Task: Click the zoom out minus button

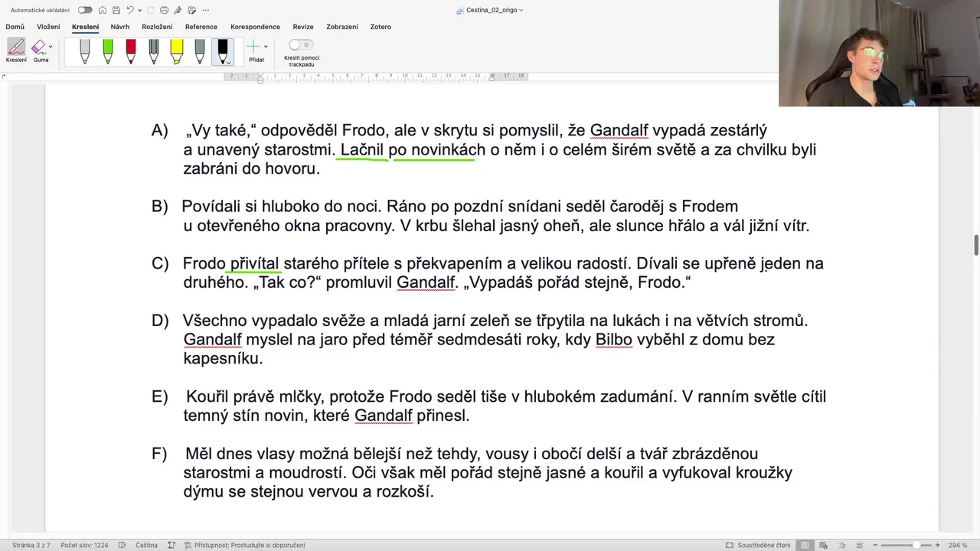Action: coord(875,545)
